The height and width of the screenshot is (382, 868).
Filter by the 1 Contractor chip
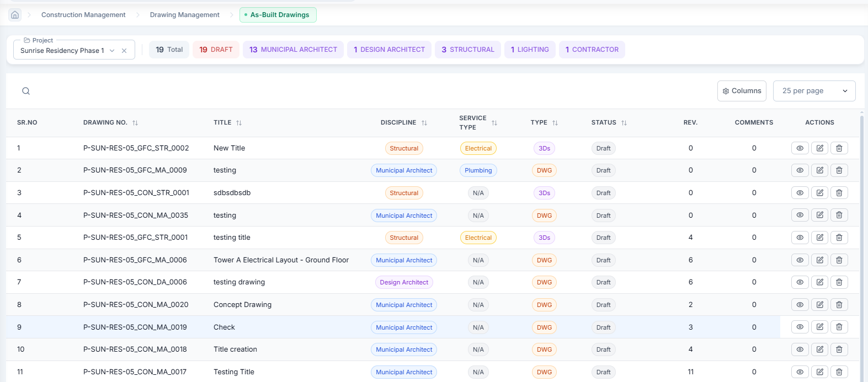592,50
